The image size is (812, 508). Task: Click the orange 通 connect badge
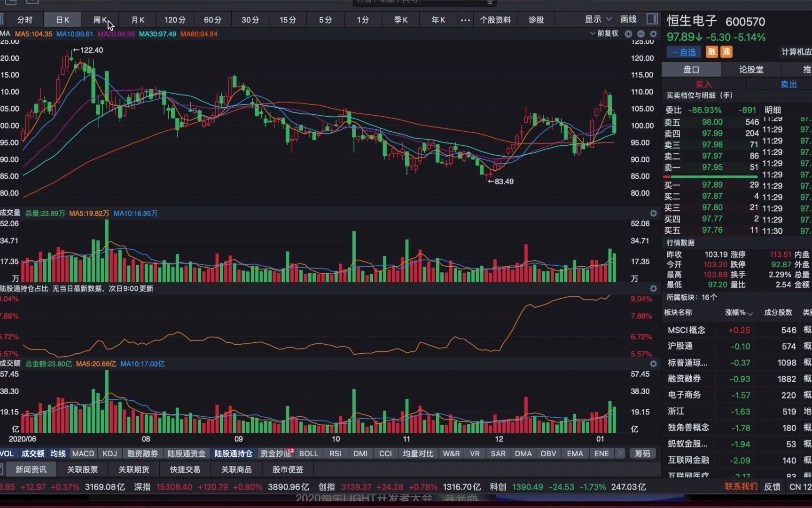tap(726, 52)
